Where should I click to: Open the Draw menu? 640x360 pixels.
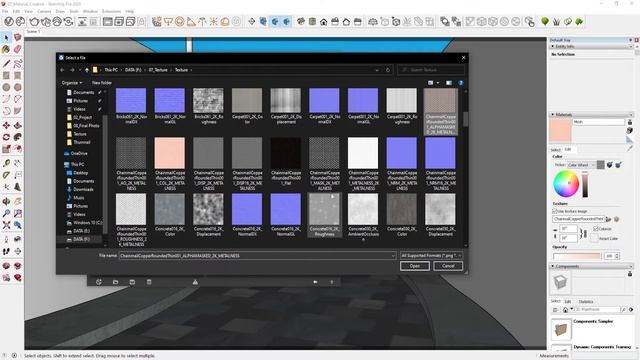[x=60, y=11]
